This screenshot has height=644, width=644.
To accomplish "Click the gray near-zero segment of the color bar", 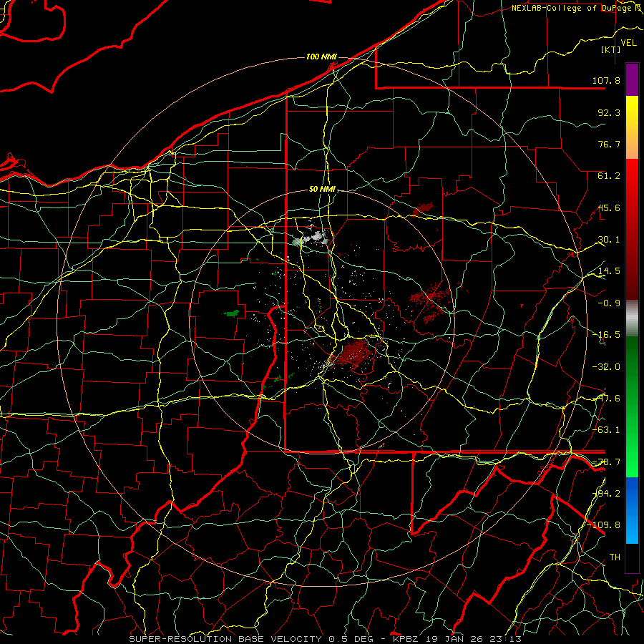I will click(x=632, y=318).
